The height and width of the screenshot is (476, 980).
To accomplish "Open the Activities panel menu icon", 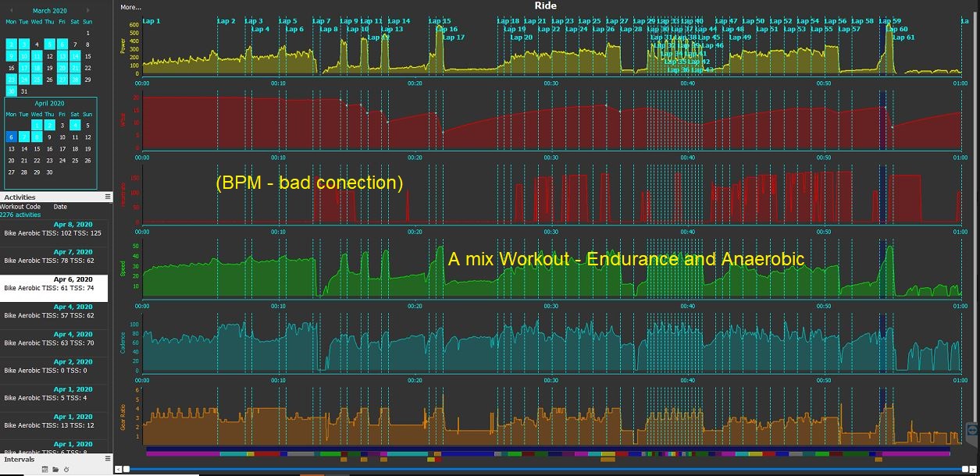I will [x=107, y=197].
